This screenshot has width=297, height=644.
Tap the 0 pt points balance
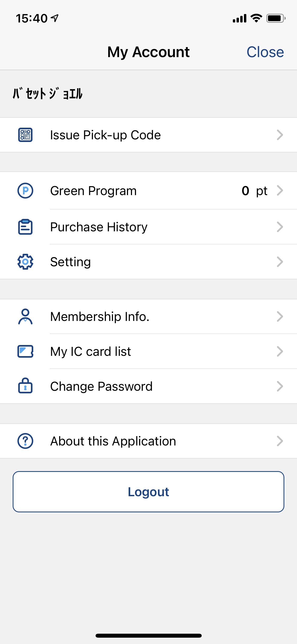(x=254, y=191)
